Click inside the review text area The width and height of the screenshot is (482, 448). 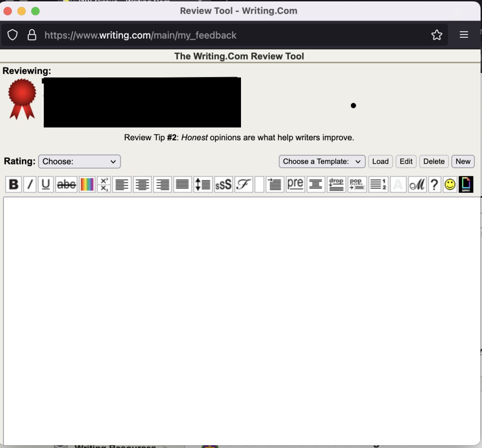pos(241,320)
